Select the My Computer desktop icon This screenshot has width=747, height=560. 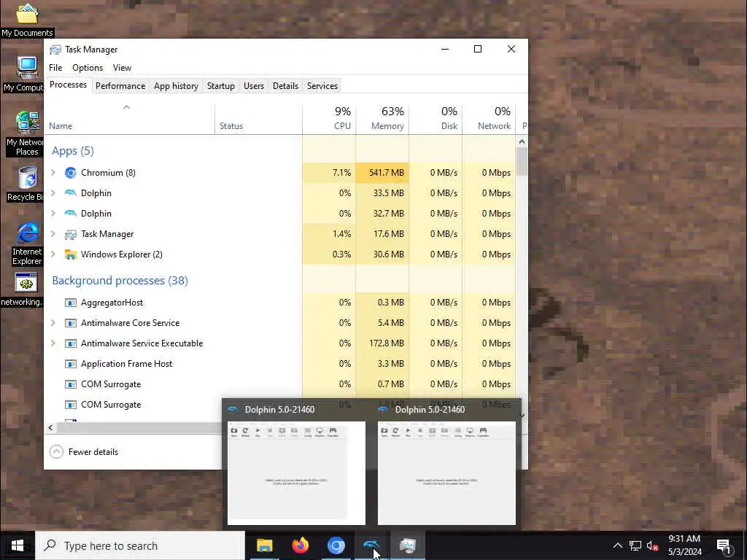click(24, 74)
